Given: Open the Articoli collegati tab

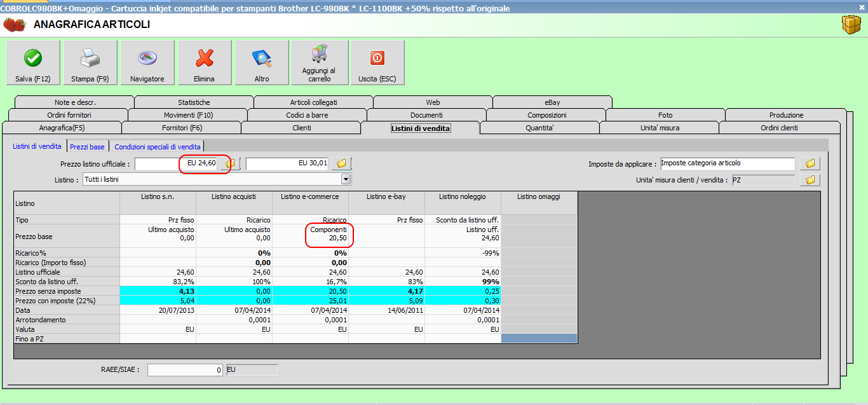Looking at the screenshot, I should pyautogui.click(x=314, y=102).
